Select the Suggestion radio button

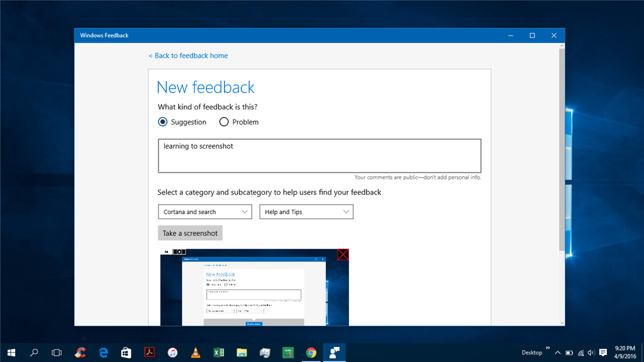click(163, 122)
